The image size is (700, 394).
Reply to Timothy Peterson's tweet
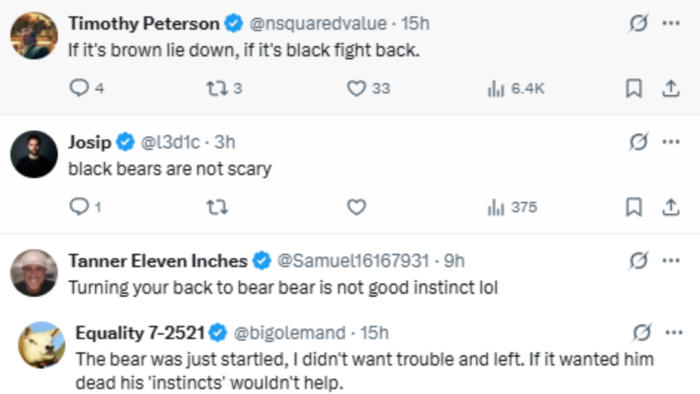tap(87, 88)
